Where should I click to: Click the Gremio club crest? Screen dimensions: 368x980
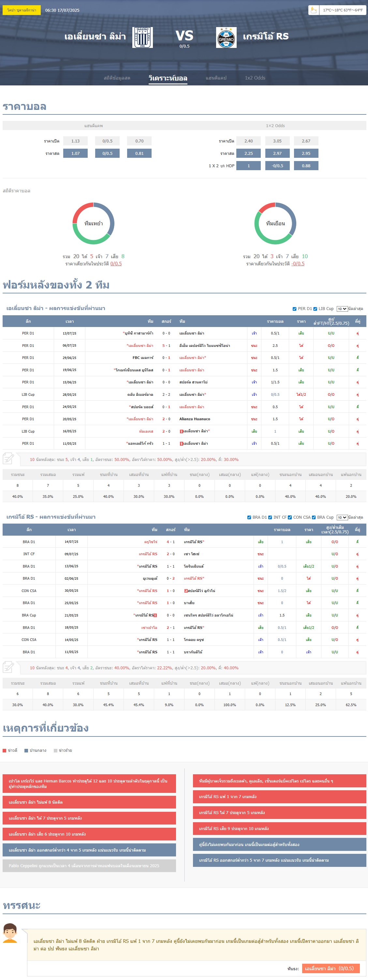227,37
